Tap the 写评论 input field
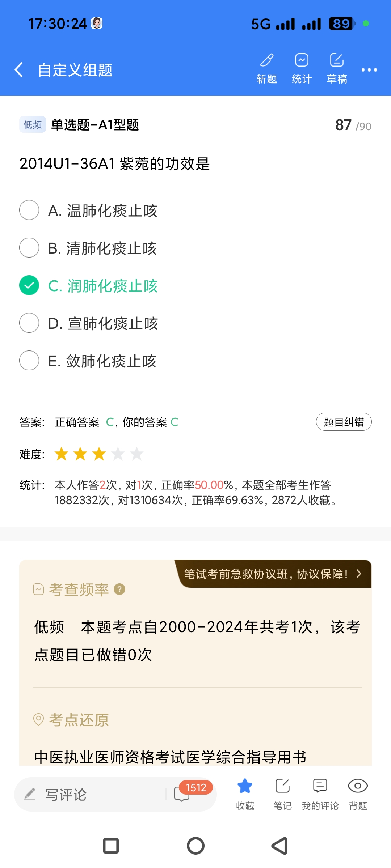Viewport: 391px width, 868px height. (91, 794)
